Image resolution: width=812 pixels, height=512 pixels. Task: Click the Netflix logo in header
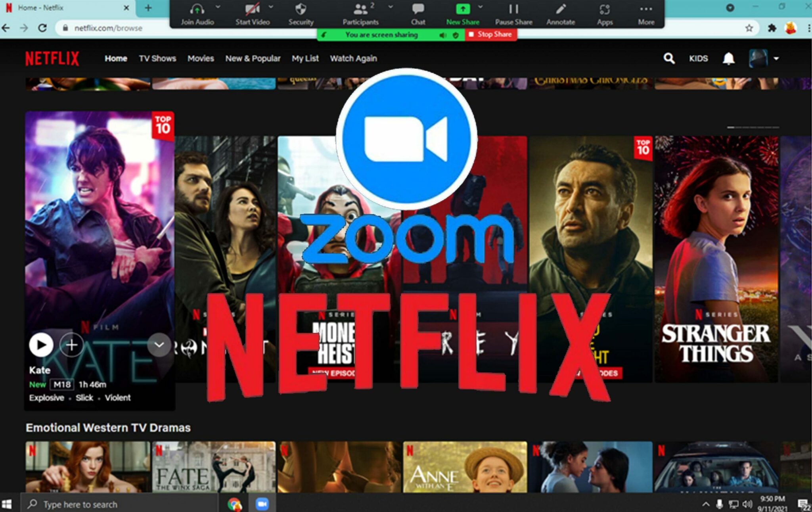[52, 59]
